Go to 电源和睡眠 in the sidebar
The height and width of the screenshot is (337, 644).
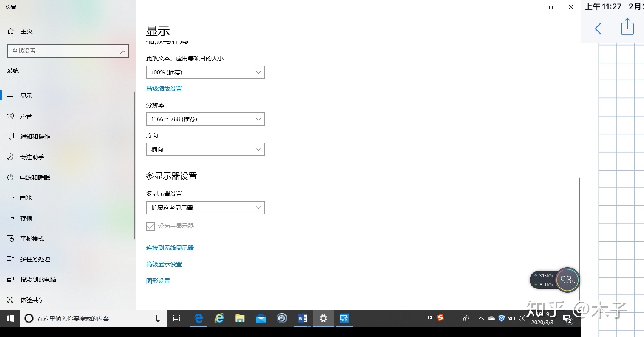coord(35,177)
